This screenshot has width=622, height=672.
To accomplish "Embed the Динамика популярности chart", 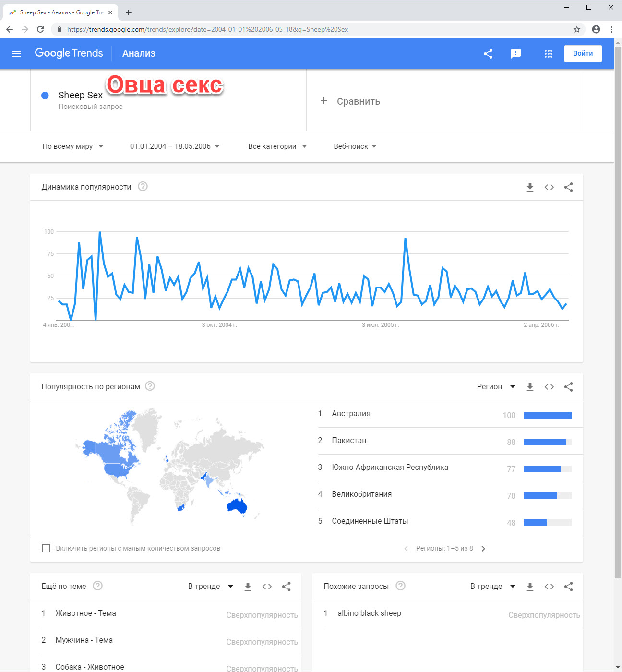I will pos(549,187).
